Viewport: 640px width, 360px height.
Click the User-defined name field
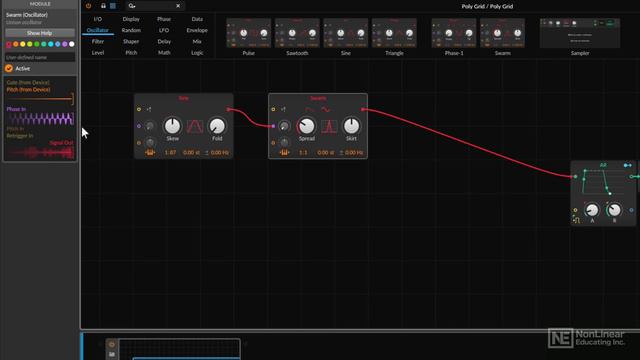click(40, 58)
